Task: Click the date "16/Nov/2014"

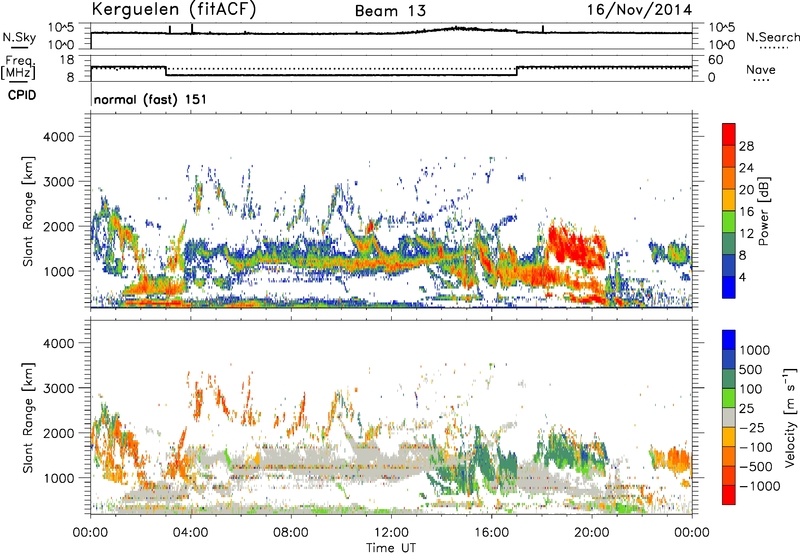Action: coord(639,10)
